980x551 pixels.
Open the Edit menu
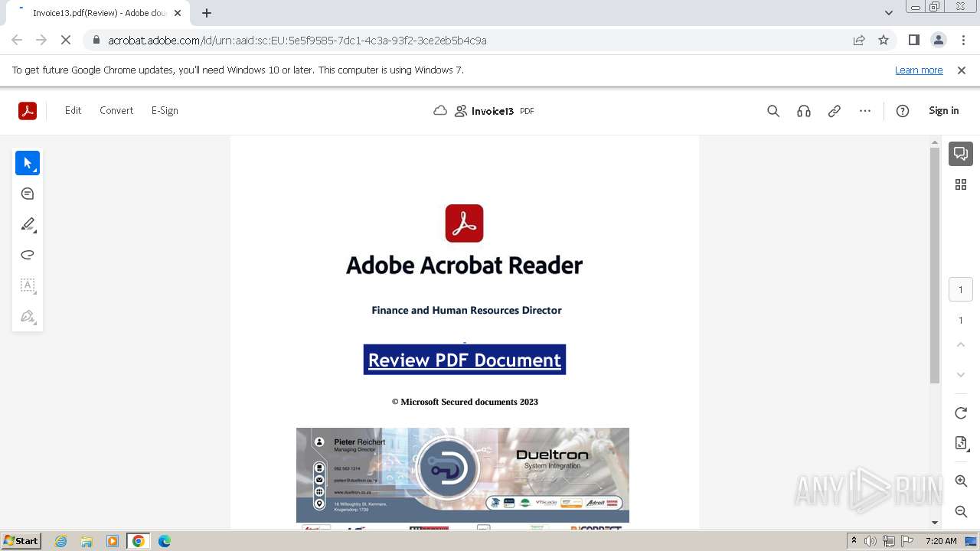point(73,111)
